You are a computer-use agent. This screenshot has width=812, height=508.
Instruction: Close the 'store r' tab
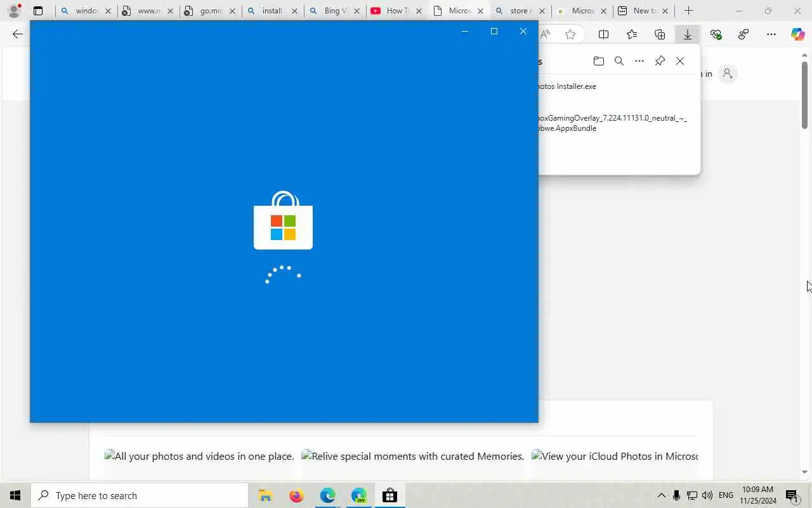(x=542, y=11)
